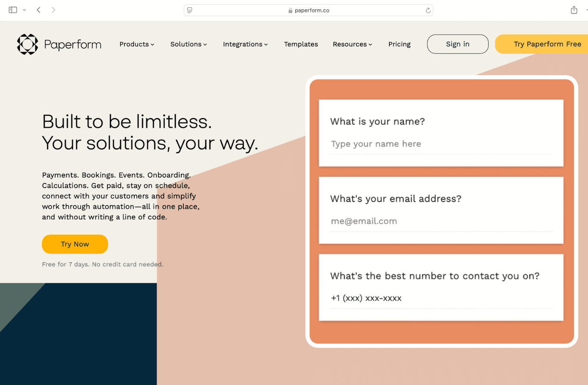Click the name input field

(x=441, y=144)
